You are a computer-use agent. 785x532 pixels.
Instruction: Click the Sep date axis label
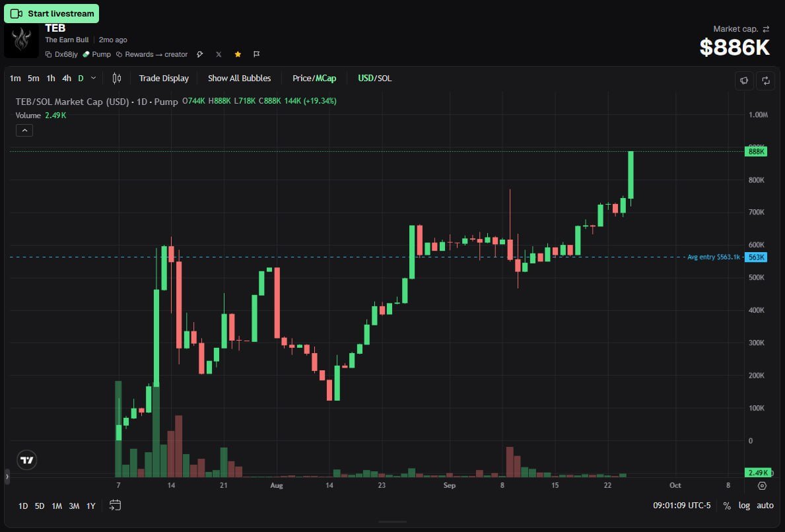pos(450,485)
